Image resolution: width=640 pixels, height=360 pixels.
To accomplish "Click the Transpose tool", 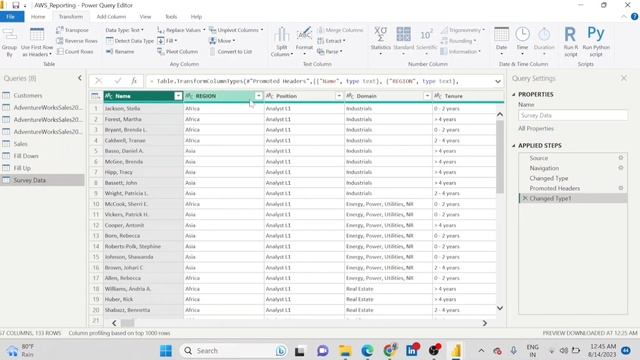I will click(72, 30).
